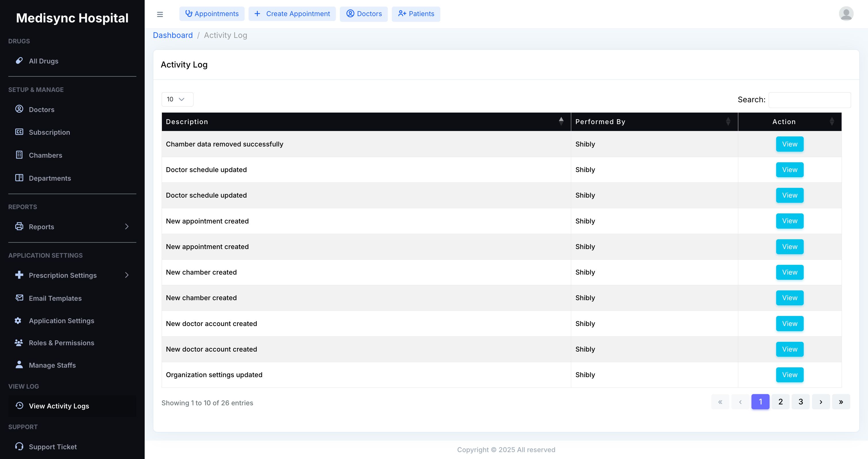This screenshot has height=459, width=868.
Task: Open Roles & Permissions in sidebar
Action: point(72,343)
